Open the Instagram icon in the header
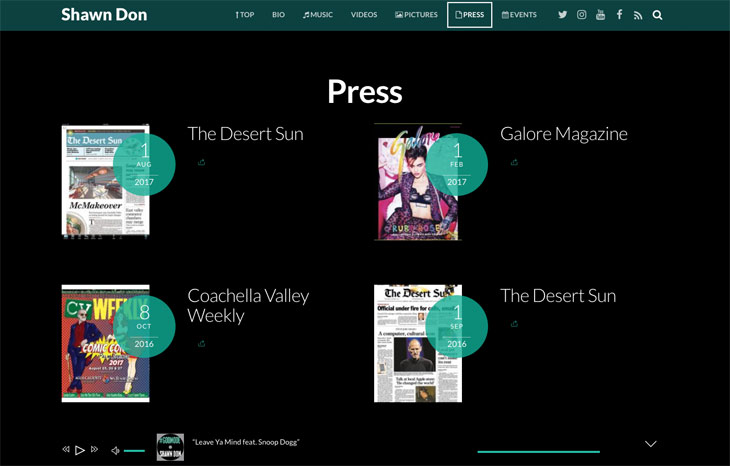The height and width of the screenshot is (466, 730). click(581, 14)
